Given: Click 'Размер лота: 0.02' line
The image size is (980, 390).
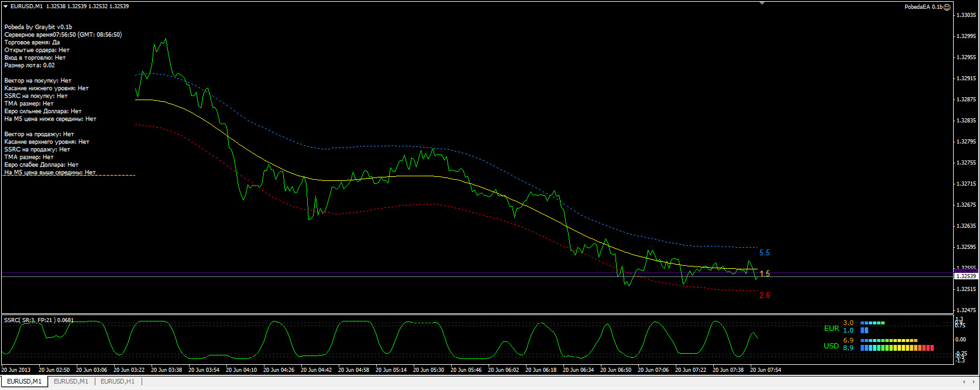Looking at the screenshot, I should click(x=30, y=65).
